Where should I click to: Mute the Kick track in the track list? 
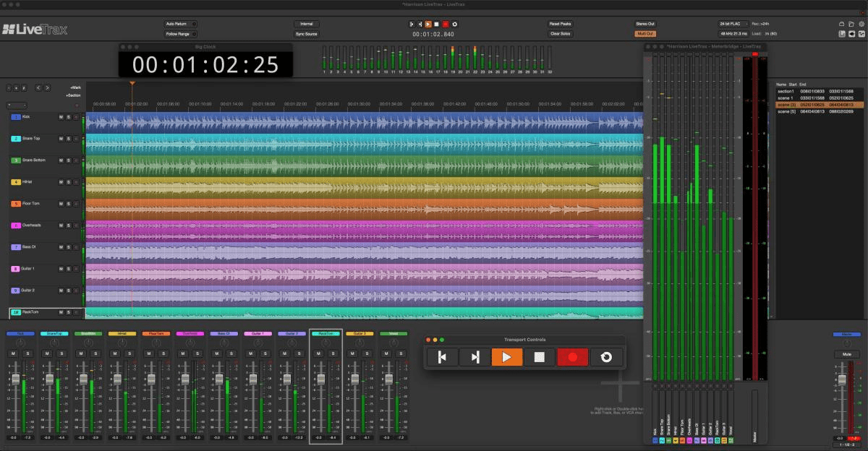(x=61, y=117)
